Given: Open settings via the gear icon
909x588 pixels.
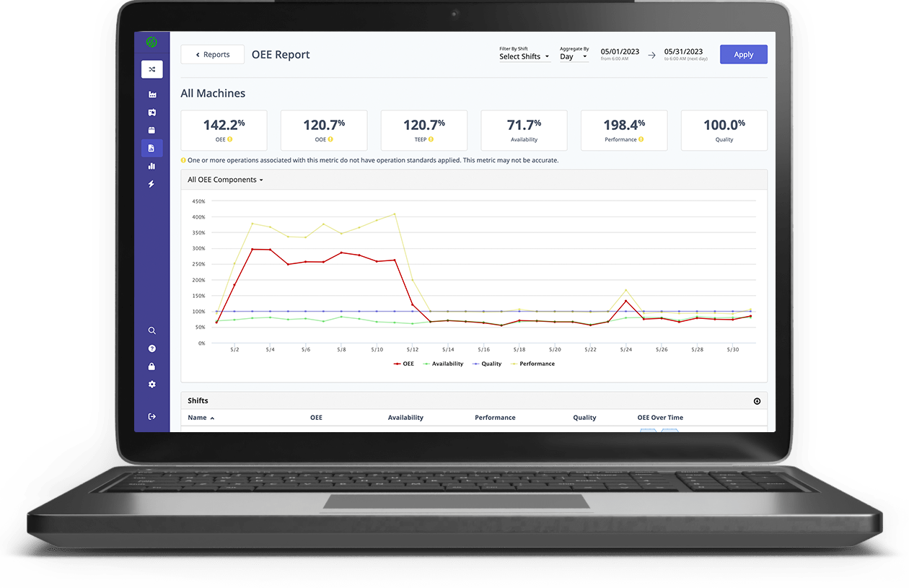Looking at the screenshot, I should point(151,385).
